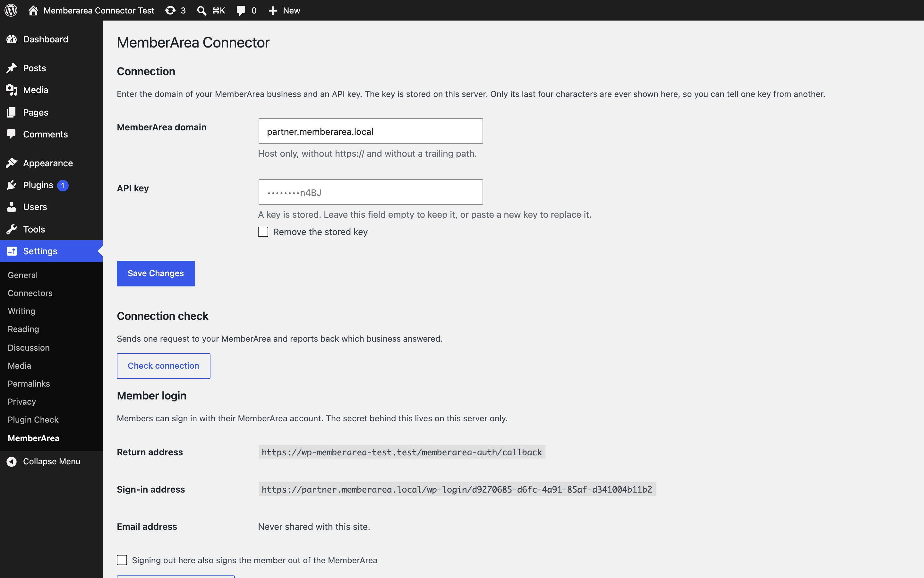Screen dimensions: 924x578
Task: Go to Permalinks settings submenu
Action: [29, 383]
